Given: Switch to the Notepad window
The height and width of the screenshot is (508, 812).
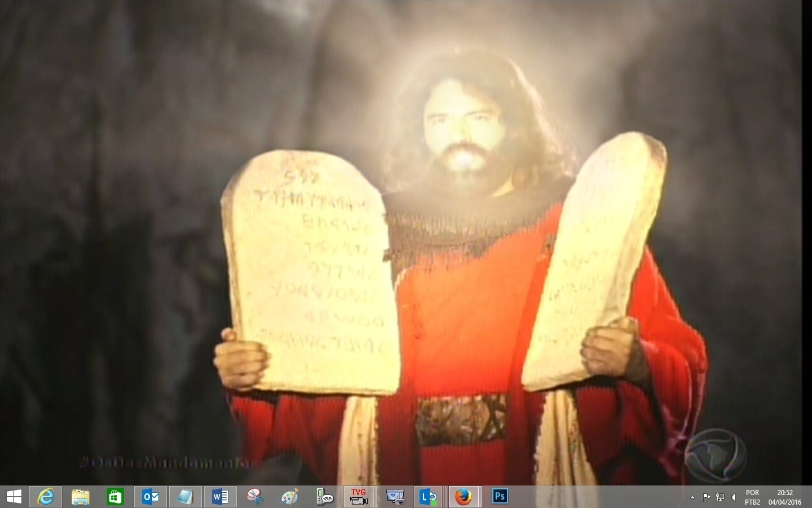Looking at the screenshot, I should 185,497.
